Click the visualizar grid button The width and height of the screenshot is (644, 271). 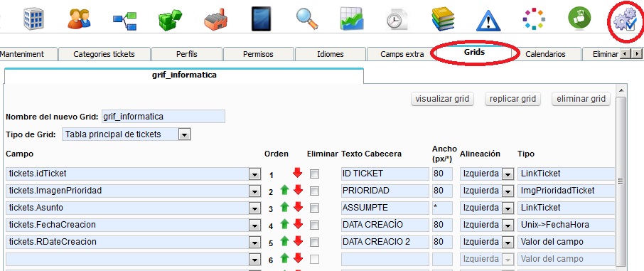442,99
